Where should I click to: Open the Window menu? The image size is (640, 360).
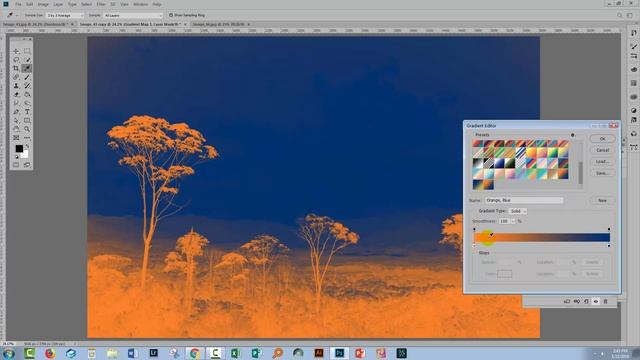(x=140, y=4)
